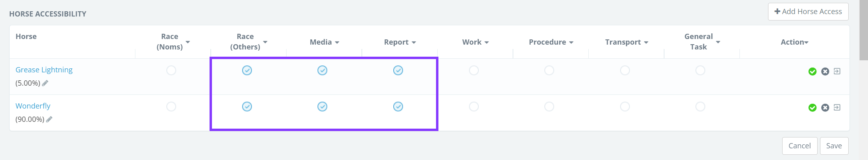Click green approve icon for Wonderfly
This screenshot has width=868, height=160.
tap(812, 108)
